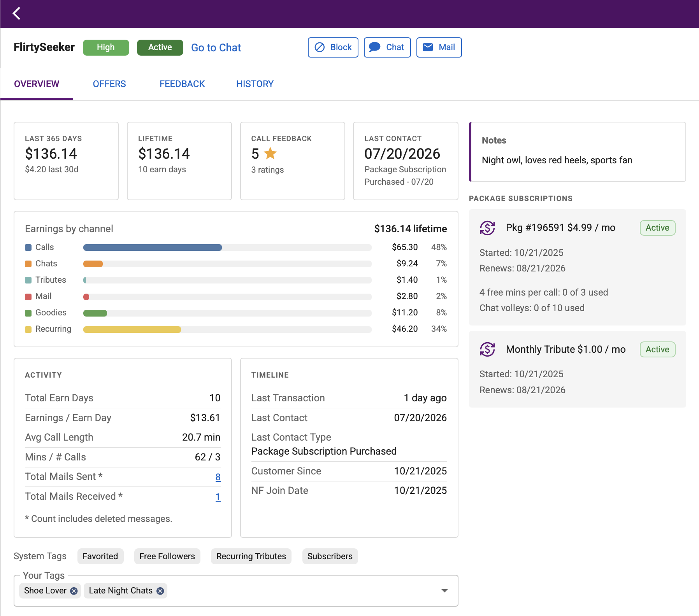
Task: Click the gold star in Call Feedback
Action: 270,154
